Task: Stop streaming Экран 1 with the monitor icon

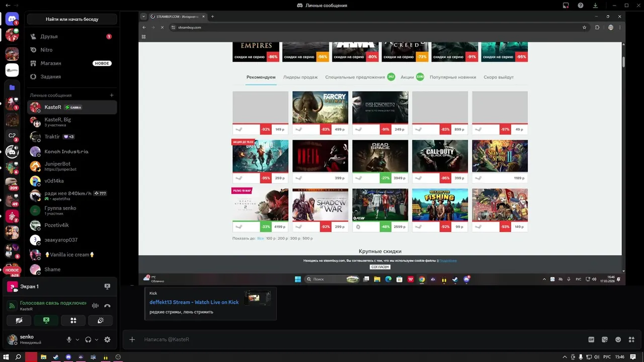Action: (107, 286)
